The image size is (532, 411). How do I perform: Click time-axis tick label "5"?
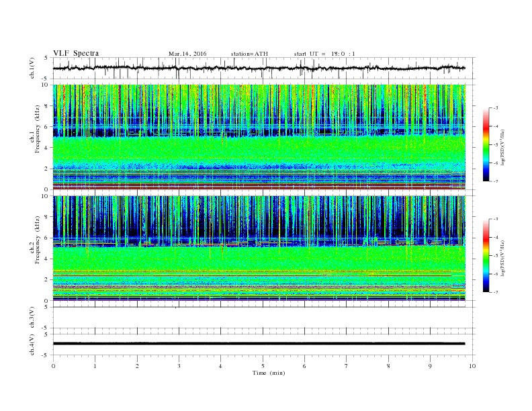(263, 366)
